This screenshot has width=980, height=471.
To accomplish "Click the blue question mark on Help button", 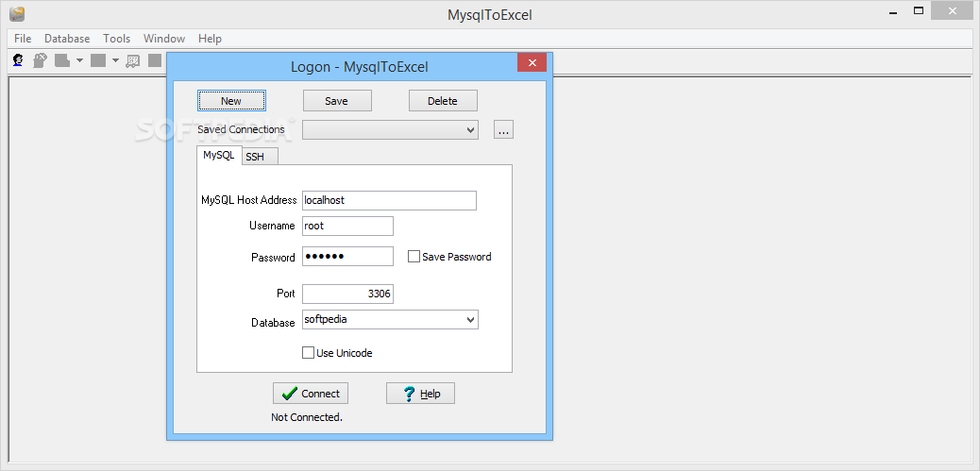I will click(410, 394).
